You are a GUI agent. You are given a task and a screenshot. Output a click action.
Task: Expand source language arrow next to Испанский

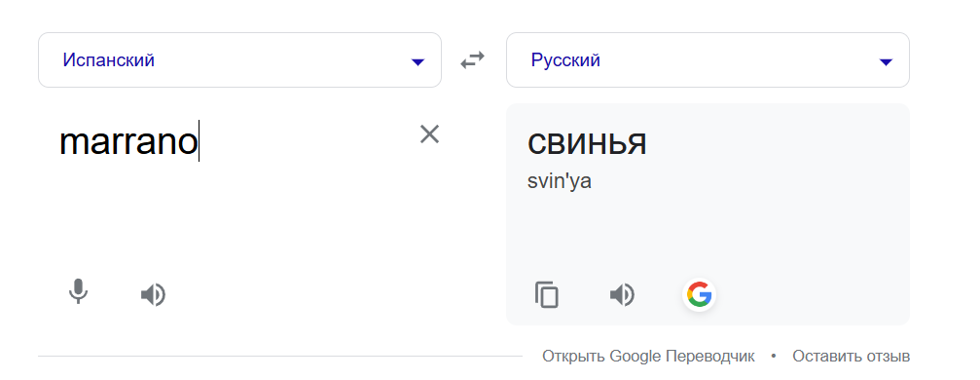point(417,61)
